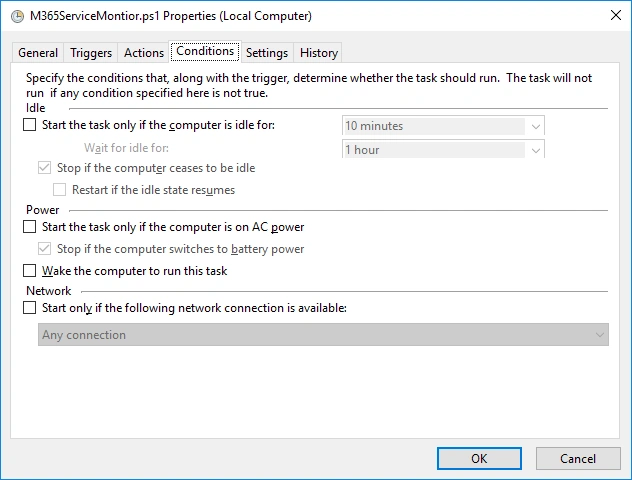View the History tab
632x480 pixels.
pos(319,53)
